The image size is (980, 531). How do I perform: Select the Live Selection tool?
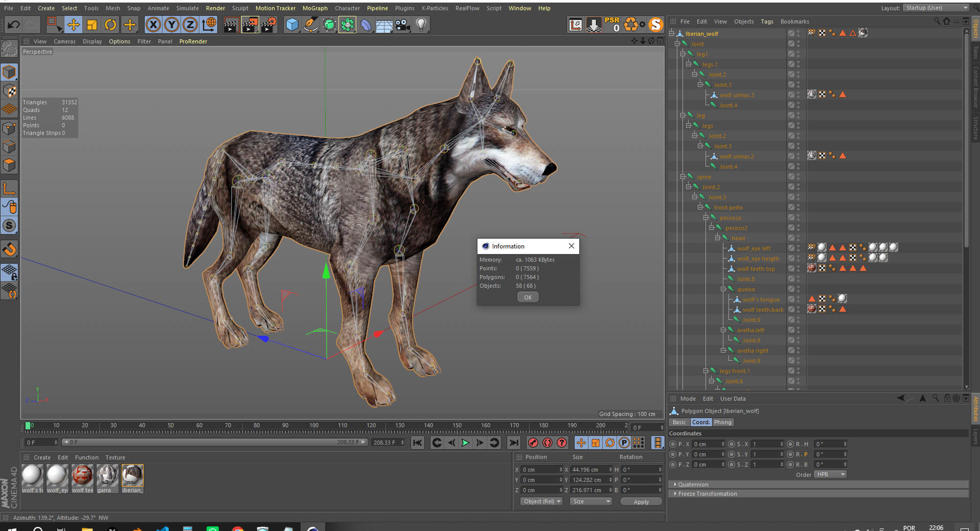coord(53,25)
